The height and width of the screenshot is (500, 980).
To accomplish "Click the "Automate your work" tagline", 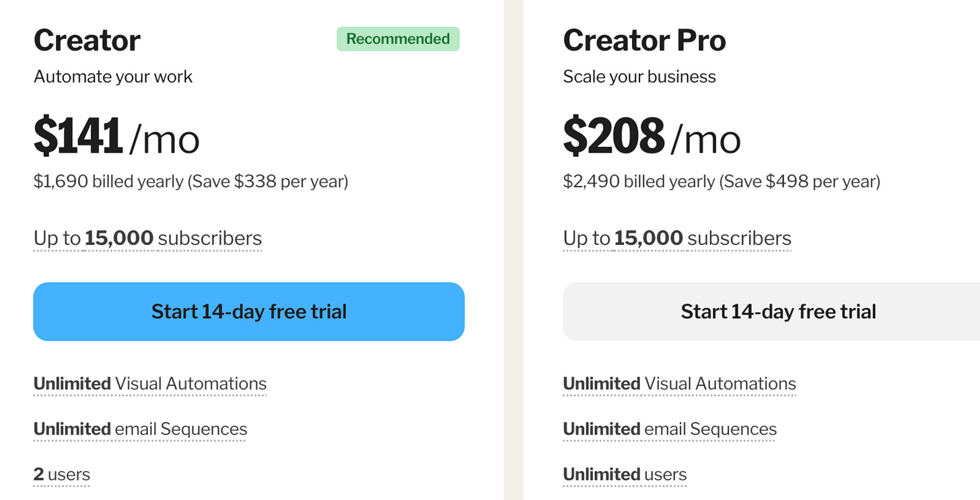I will [113, 77].
